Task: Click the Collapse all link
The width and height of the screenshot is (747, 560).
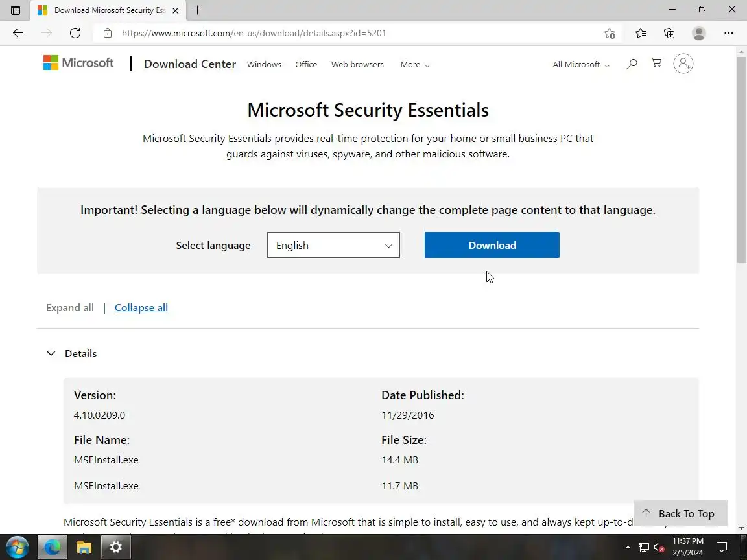Action: tap(141, 308)
